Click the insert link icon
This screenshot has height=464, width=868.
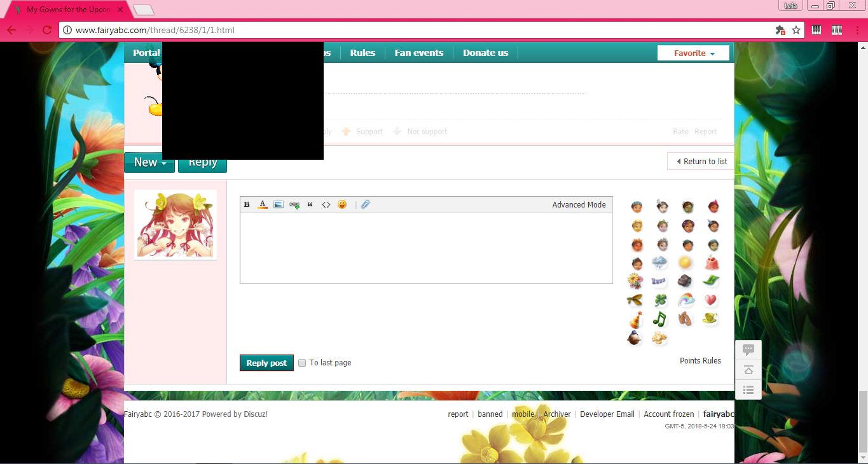click(x=294, y=205)
